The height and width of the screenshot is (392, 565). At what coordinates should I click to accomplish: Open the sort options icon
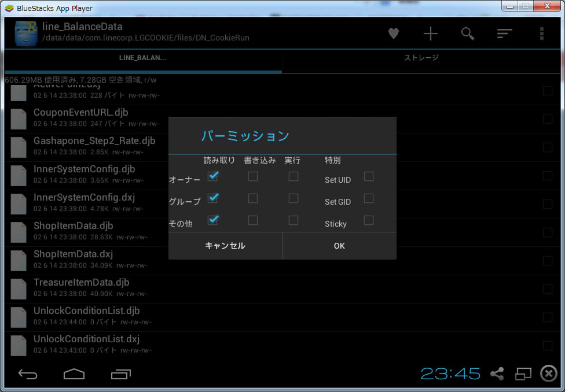pyautogui.click(x=504, y=34)
